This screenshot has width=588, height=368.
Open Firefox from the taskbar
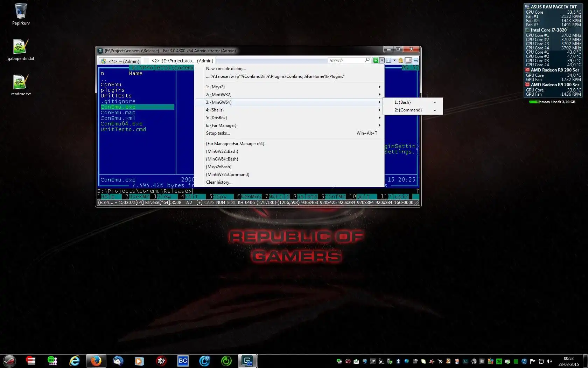tap(96, 361)
